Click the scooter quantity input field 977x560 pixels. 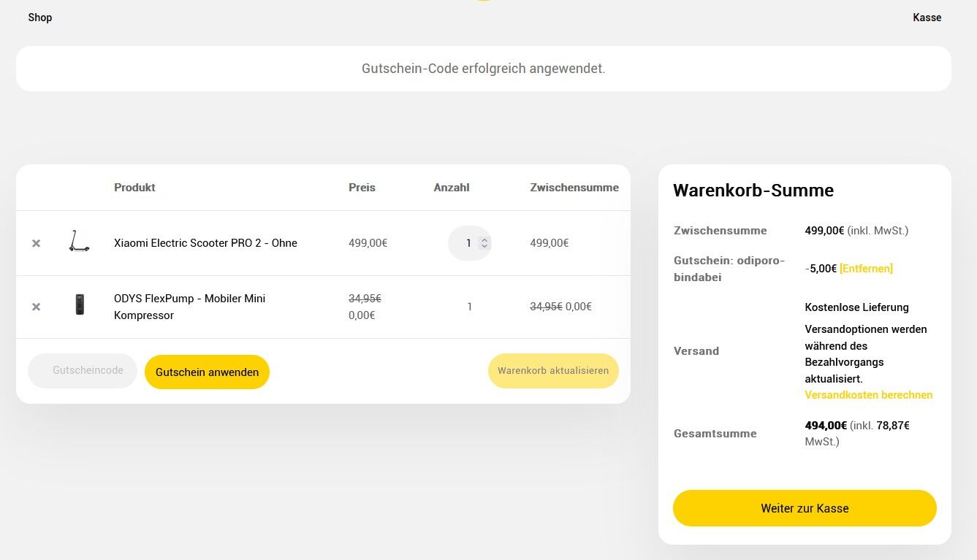pos(469,243)
